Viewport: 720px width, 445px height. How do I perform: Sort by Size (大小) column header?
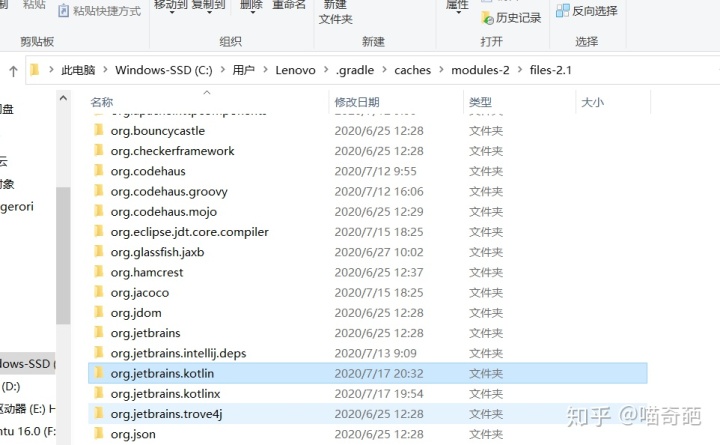click(x=592, y=102)
